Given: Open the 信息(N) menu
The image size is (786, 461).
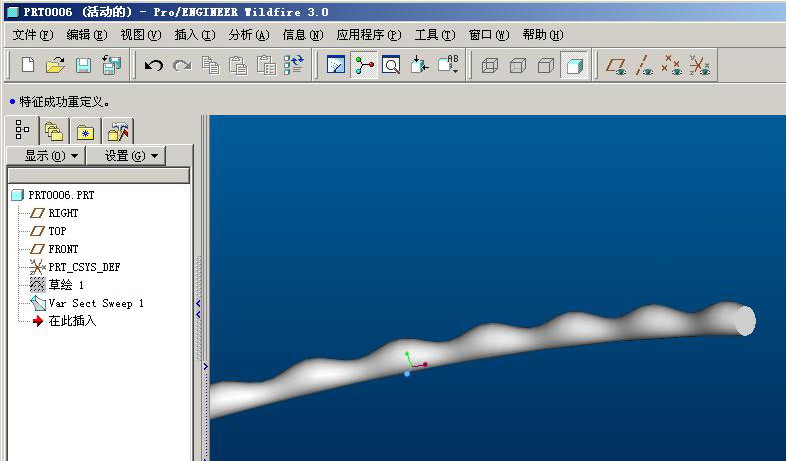Looking at the screenshot, I should 303,35.
